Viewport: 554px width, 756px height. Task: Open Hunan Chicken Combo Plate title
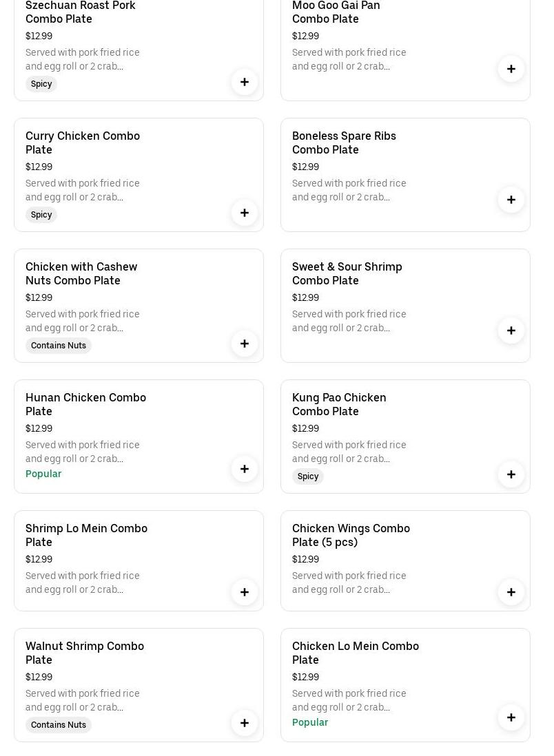pyautogui.click(x=85, y=404)
